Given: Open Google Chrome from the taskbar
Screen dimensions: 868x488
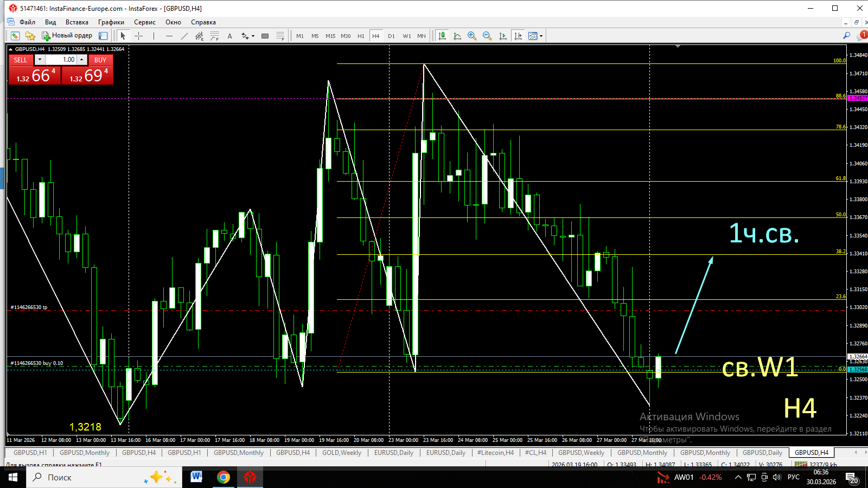Looking at the screenshot, I should coord(223,477).
